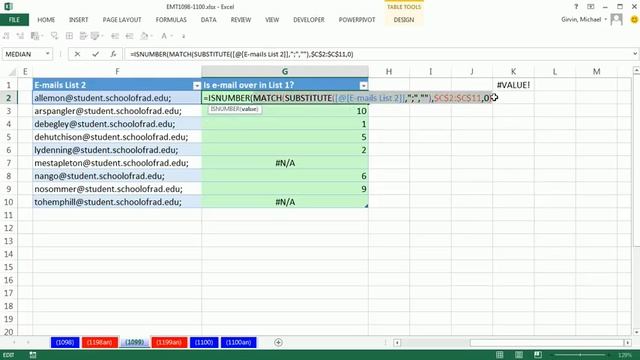Click the borders grid icon in Quick Access toolbar

(69, 36)
